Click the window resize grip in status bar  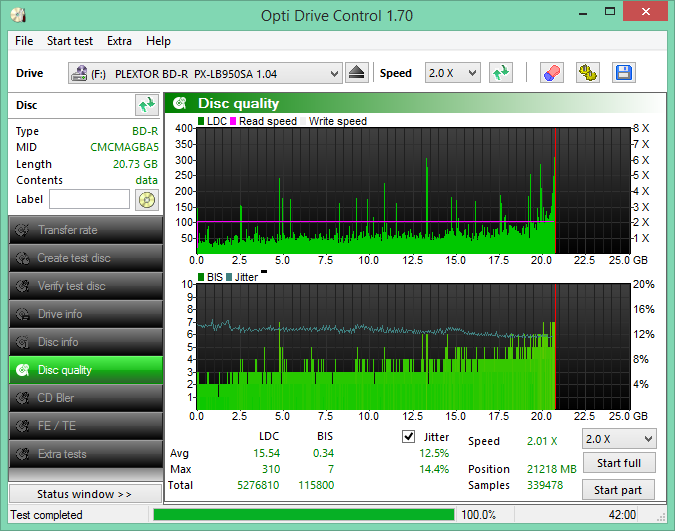tap(662, 518)
